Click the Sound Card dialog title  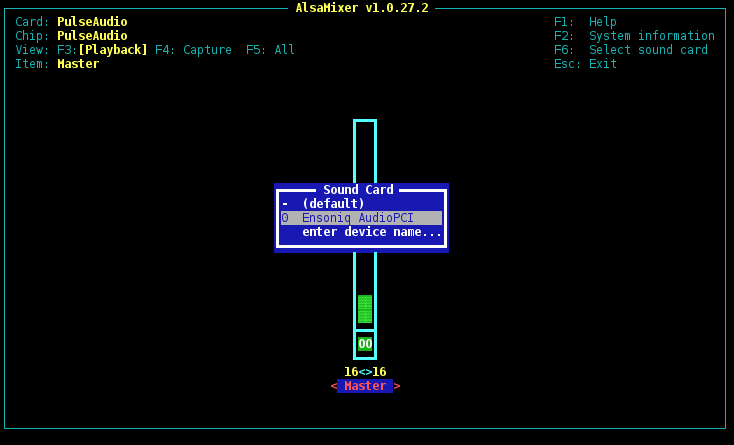pyautogui.click(x=358, y=190)
